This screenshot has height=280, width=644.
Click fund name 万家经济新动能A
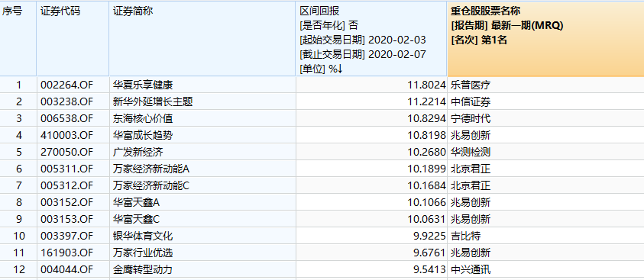click(151, 169)
